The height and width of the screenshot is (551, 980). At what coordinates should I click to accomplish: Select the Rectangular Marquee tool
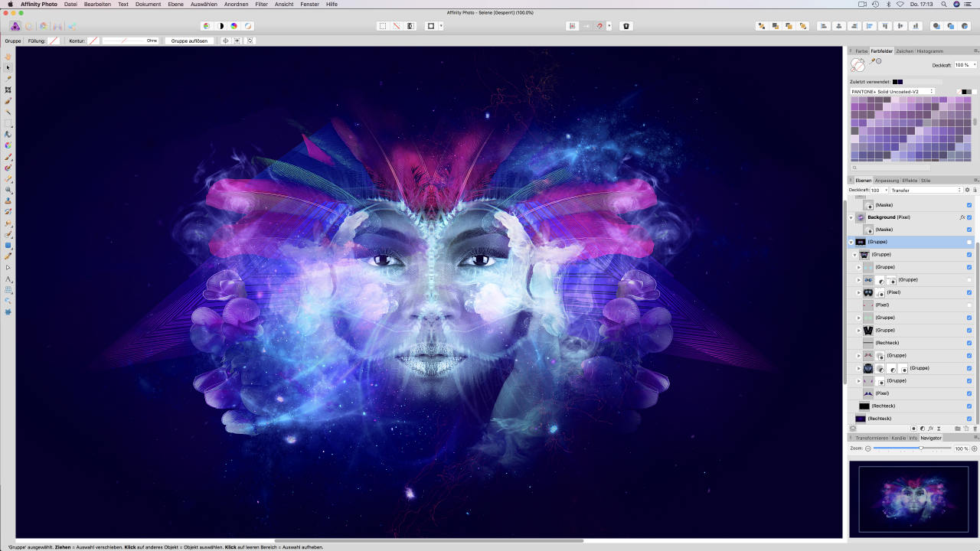click(8, 123)
